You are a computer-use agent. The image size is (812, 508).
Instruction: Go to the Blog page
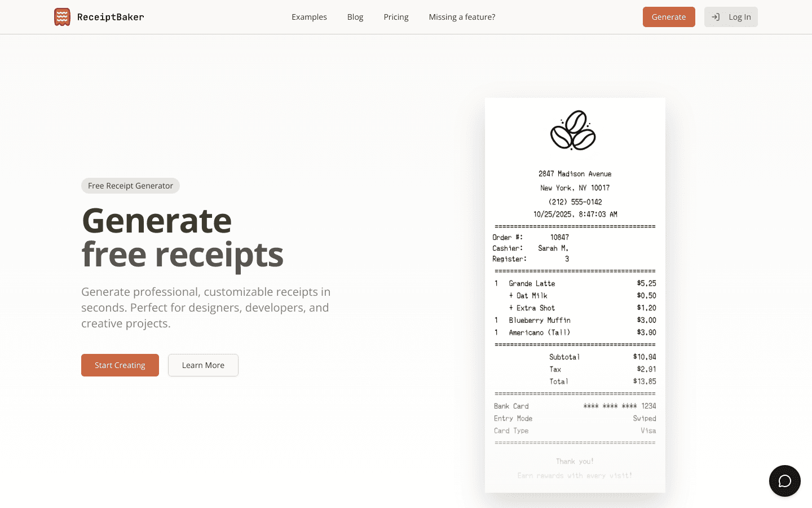355,17
